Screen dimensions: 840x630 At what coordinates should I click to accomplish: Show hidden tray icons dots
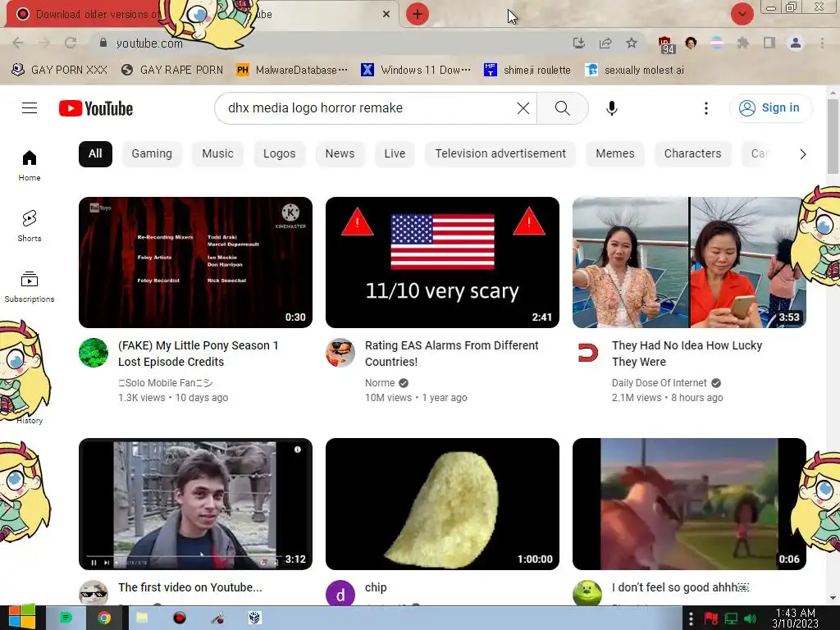[691, 619]
